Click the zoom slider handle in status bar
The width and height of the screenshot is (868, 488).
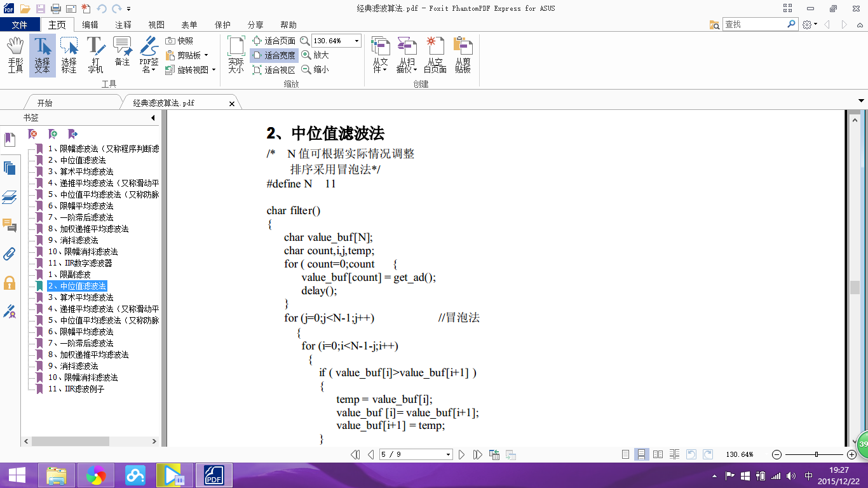[817, 454]
